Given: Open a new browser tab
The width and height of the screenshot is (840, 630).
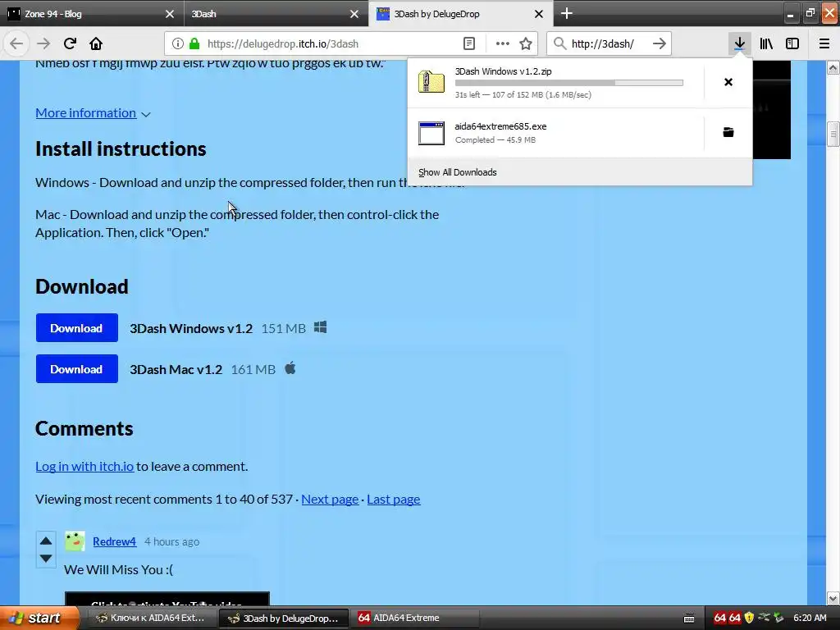Looking at the screenshot, I should point(567,13).
